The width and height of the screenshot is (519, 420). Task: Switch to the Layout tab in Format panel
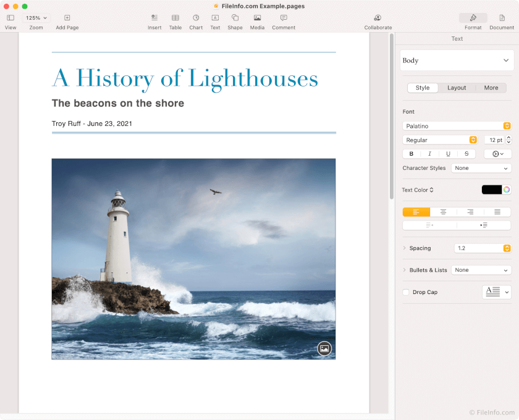pos(457,88)
